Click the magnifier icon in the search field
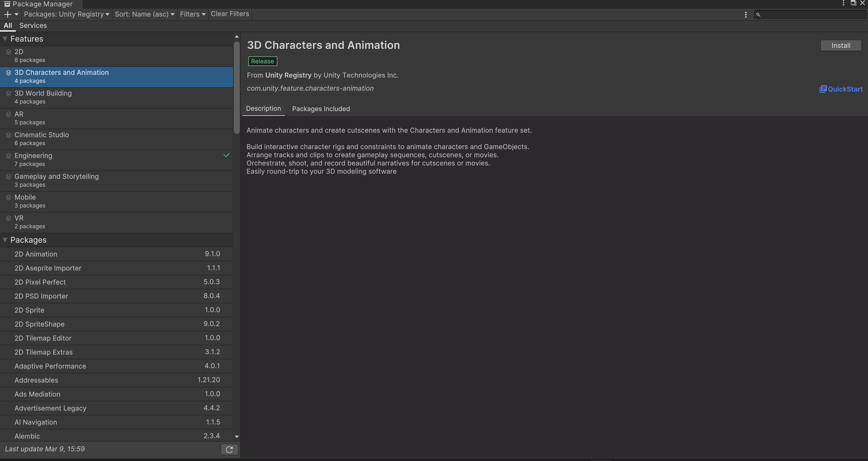Screen dimensions: 868x461 (759, 14)
